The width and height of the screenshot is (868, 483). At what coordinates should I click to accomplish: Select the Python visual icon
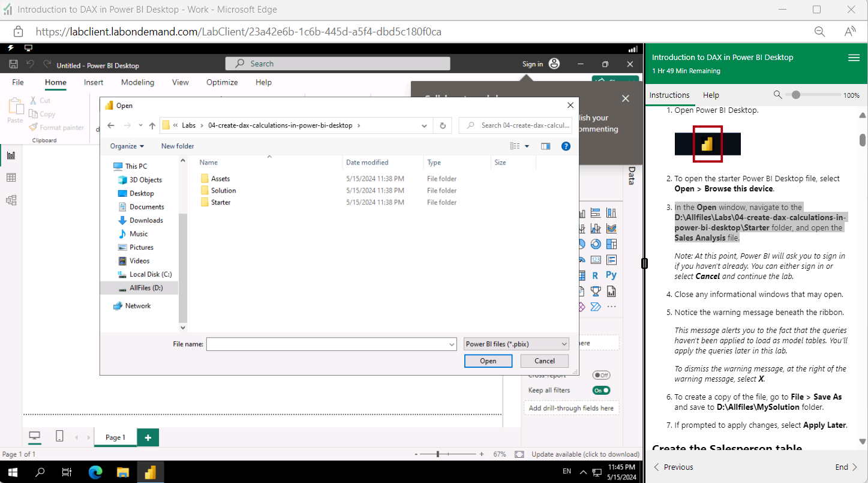click(611, 275)
